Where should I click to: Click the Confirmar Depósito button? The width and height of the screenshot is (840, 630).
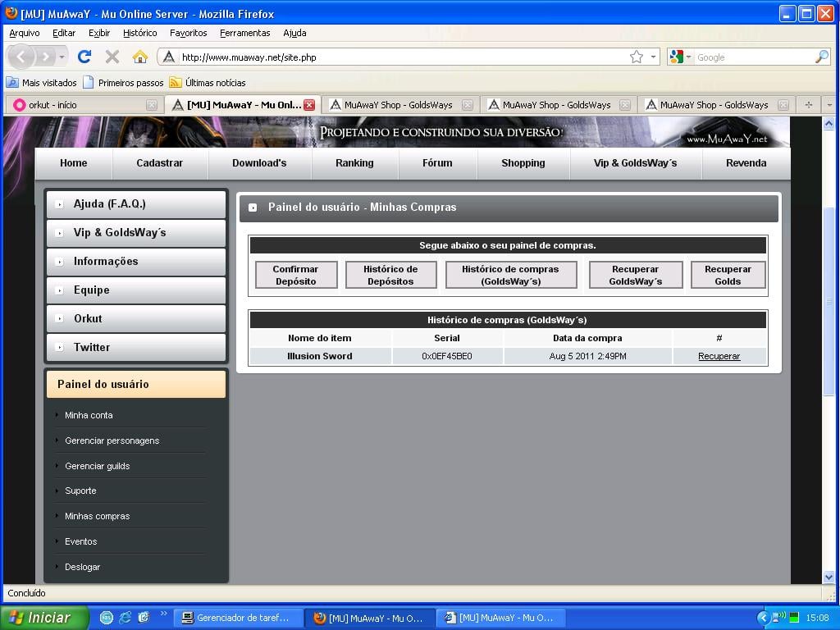coord(295,275)
